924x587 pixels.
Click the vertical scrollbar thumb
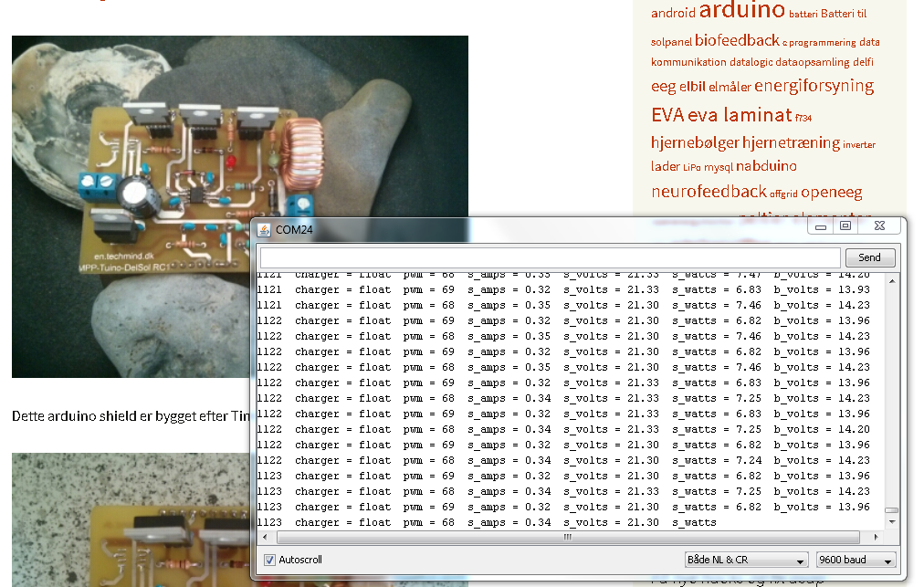point(892,510)
